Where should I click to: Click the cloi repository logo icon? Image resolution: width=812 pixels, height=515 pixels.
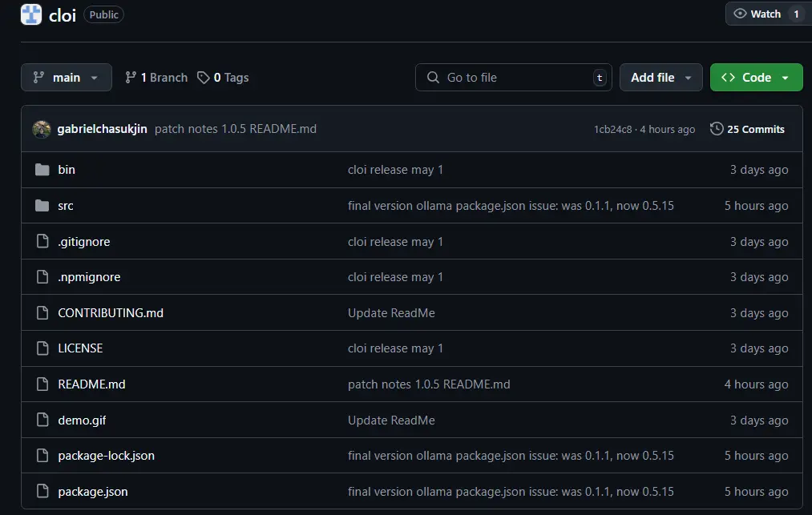tap(31, 14)
